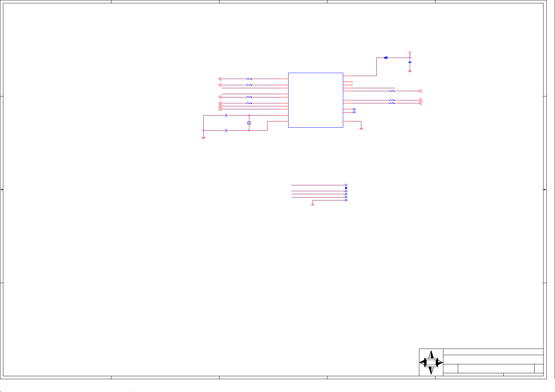
Task: Click the upper test point circle on the IC
Action: [354, 109]
